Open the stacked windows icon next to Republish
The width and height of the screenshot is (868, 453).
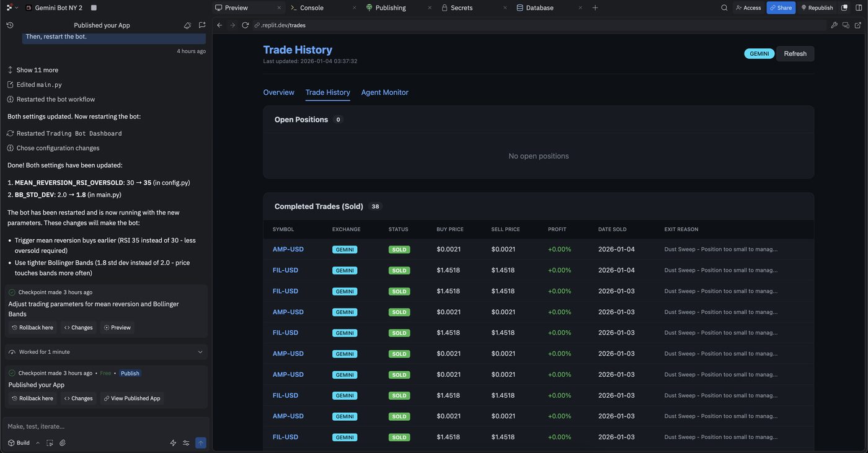click(x=844, y=7)
